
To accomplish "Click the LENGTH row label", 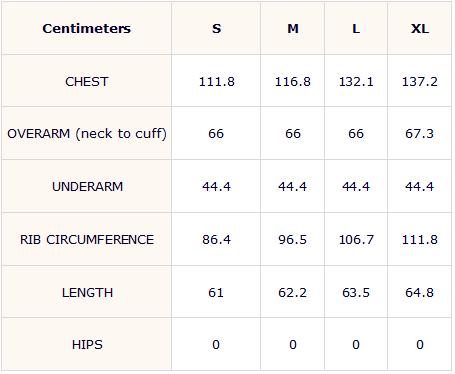I will tap(87, 293).
